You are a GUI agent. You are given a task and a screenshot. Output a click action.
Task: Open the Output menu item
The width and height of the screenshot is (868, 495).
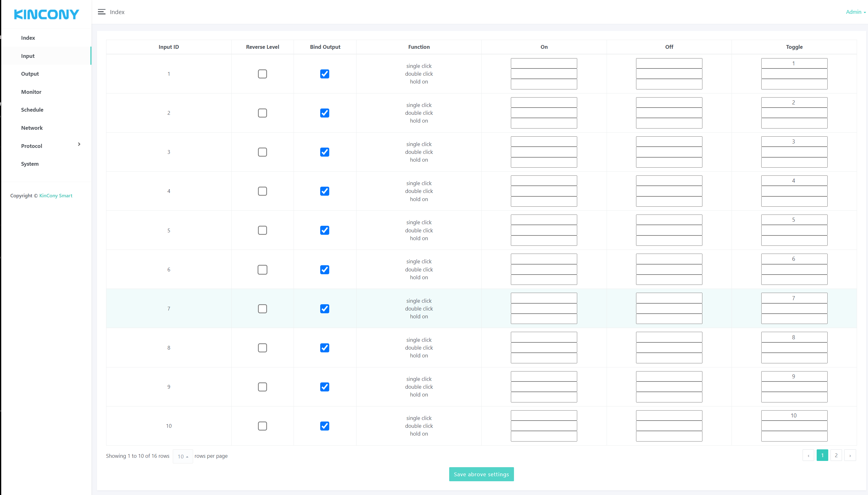point(30,74)
